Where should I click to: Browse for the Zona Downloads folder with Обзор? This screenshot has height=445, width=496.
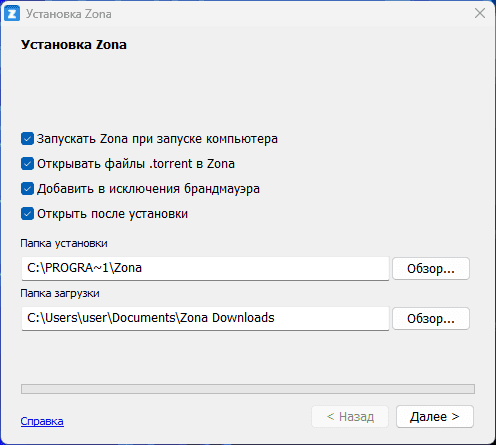point(431,318)
